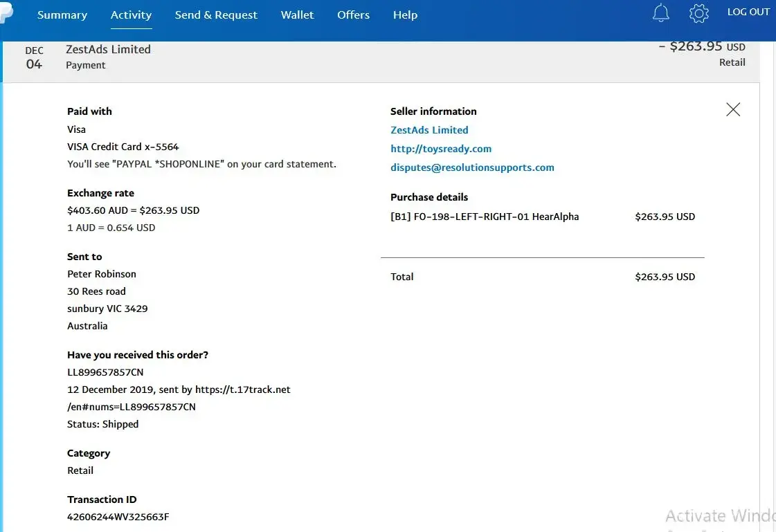Screen dimensions: 776x532
Task: Open the notifications bell
Action: click(661, 13)
